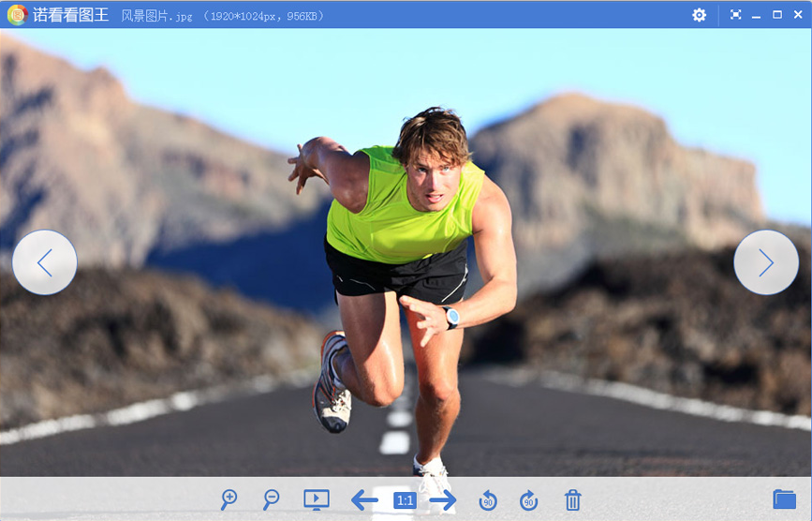812x521 pixels.
Task: Open the folder browser icon
Action: (784, 499)
